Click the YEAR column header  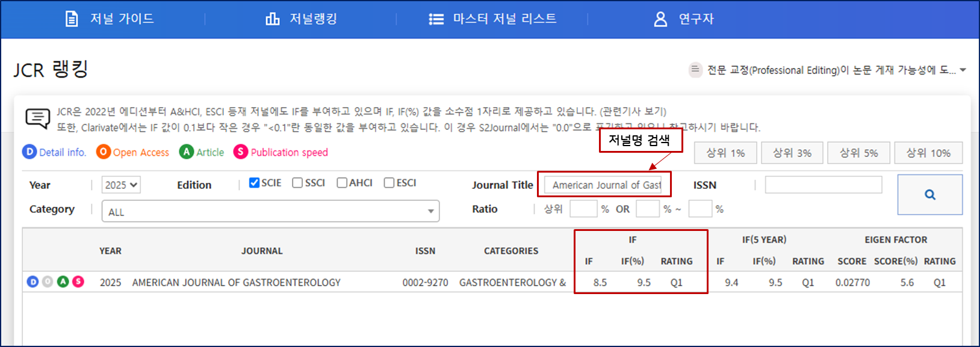pyautogui.click(x=110, y=251)
